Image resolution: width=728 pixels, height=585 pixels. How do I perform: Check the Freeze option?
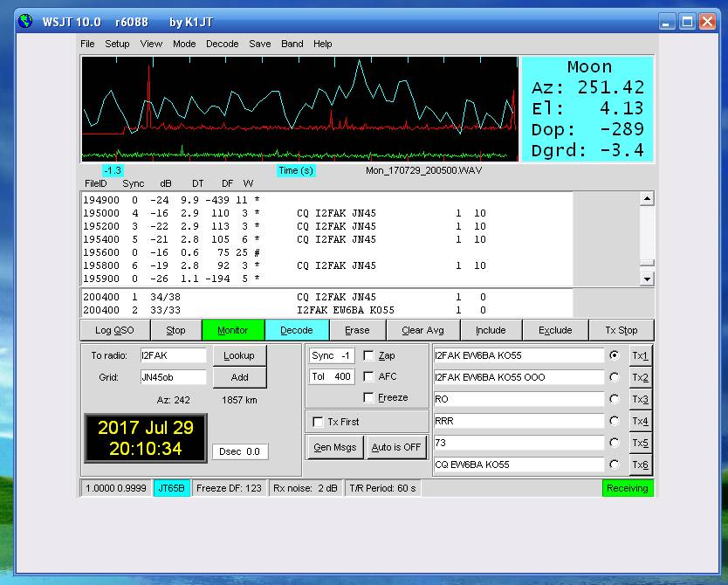tap(368, 398)
